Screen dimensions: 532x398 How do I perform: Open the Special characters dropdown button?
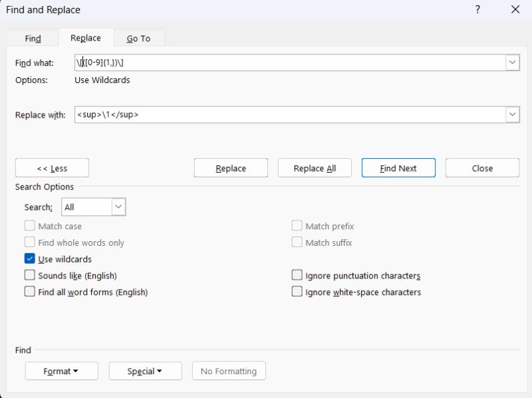pyautogui.click(x=145, y=371)
